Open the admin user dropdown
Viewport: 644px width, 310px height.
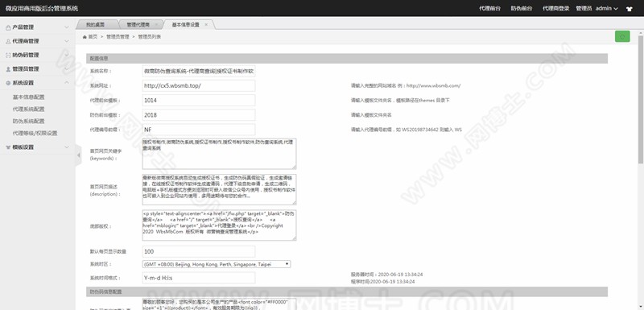(x=607, y=9)
